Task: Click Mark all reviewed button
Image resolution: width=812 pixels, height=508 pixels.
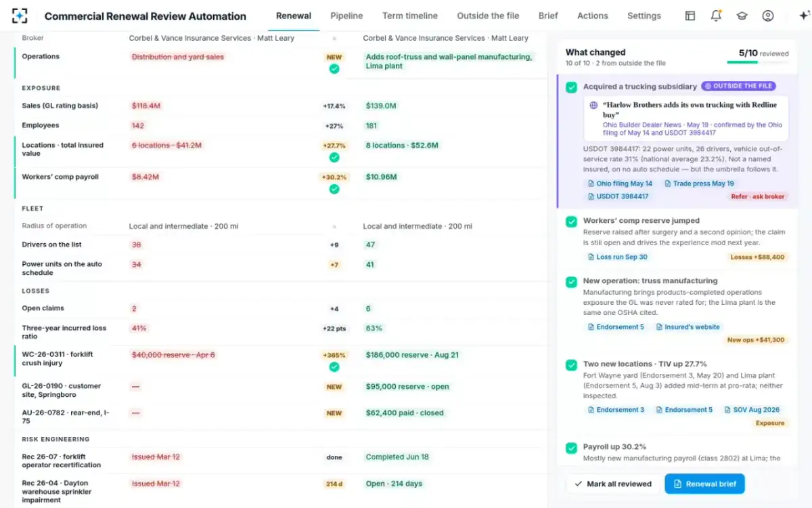Action: click(612, 484)
